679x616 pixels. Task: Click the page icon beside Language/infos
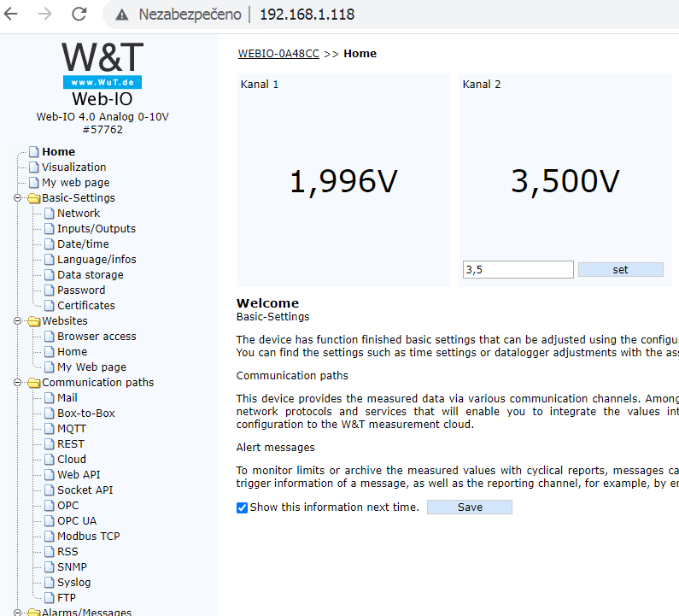[50, 260]
